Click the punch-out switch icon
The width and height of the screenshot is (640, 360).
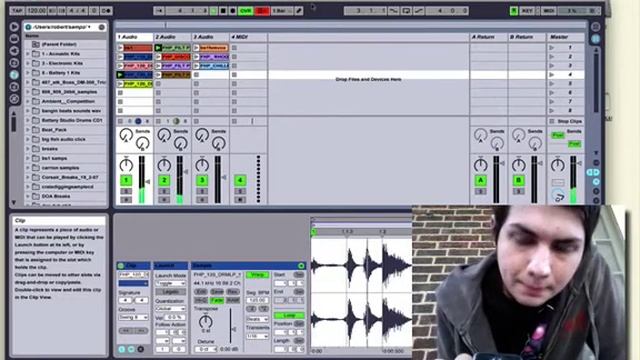pyautogui.click(x=419, y=11)
